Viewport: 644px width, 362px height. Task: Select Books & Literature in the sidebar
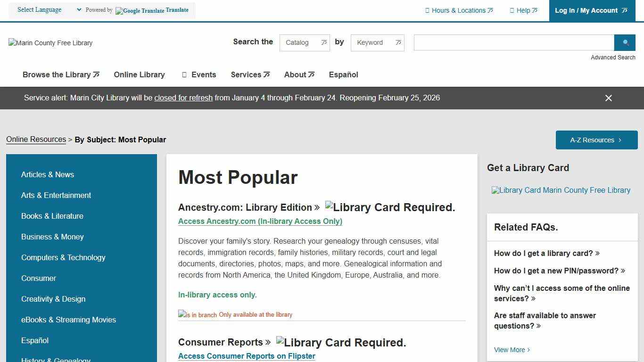[52, 216]
